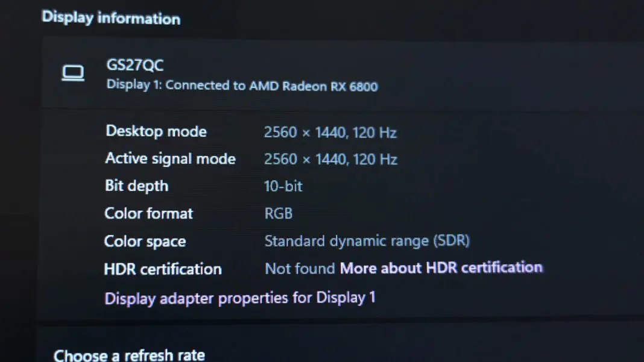Viewport: 644px width, 362px height.
Task: Click the Active signal mode value
Action: pyautogui.click(x=330, y=159)
